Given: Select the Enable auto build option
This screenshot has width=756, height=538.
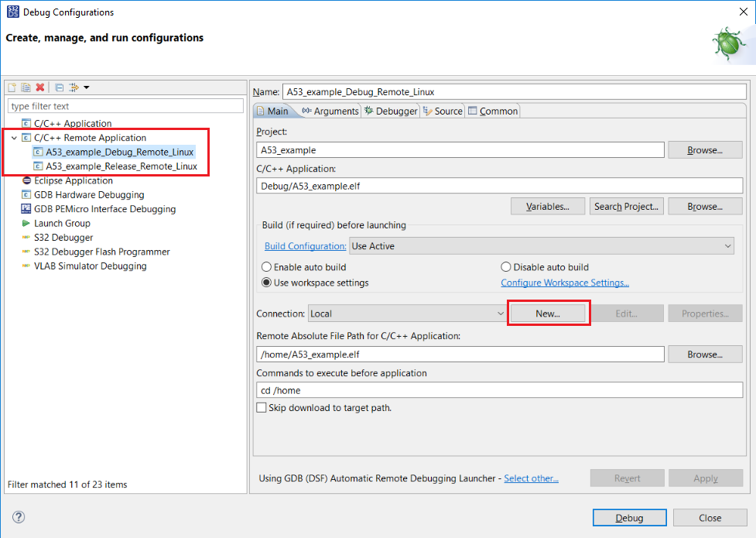Looking at the screenshot, I should click(x=268, y=267).
